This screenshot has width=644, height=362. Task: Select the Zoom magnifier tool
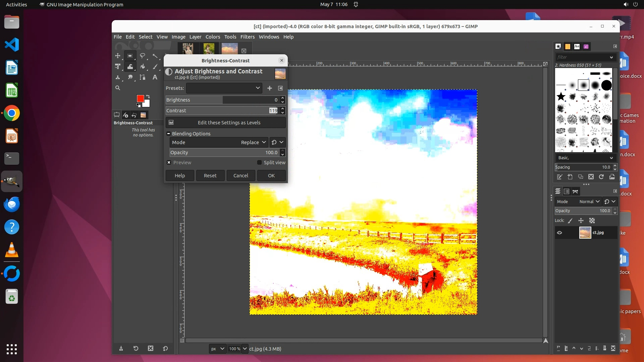[x=118, y=88]
